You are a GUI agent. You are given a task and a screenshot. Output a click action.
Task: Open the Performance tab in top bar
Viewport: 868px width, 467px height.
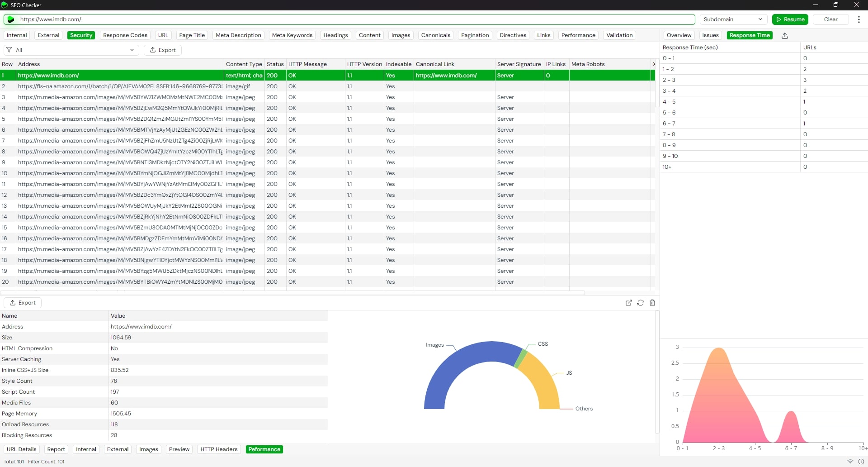click(578, 35)
